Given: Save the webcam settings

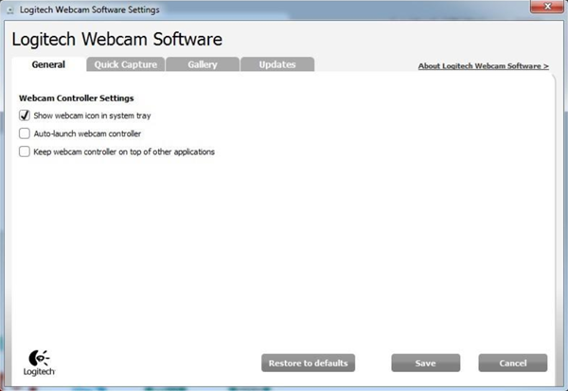Looking at the screenshot, I should pyautogui.click(x=426, y=363).
